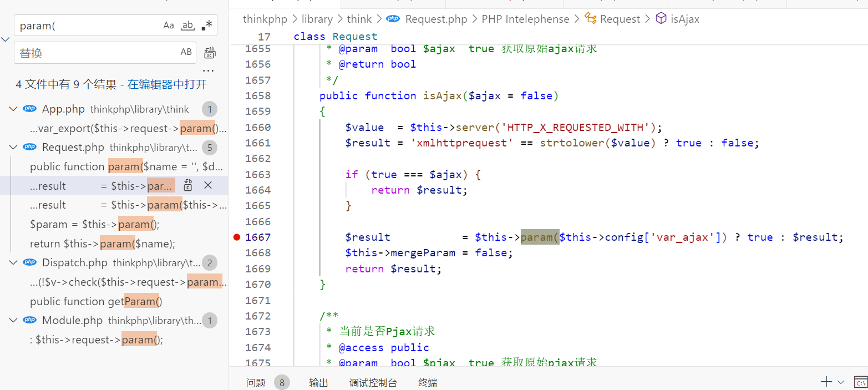Toggle Preserve Case in replace field
This screenshot has width=868, height=390.
[x=186, y=52]
